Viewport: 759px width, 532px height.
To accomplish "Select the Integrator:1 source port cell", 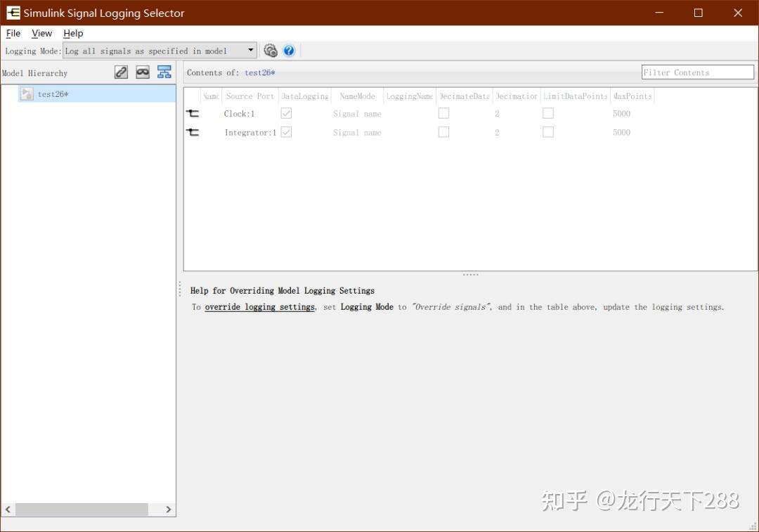I will (250, 133).
